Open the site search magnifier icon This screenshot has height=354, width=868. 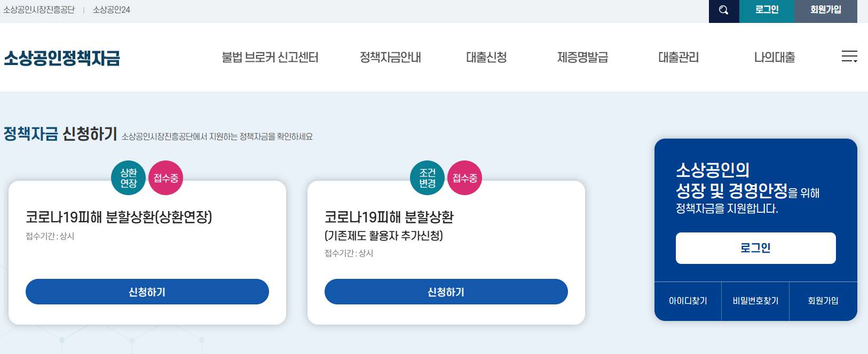723,11
